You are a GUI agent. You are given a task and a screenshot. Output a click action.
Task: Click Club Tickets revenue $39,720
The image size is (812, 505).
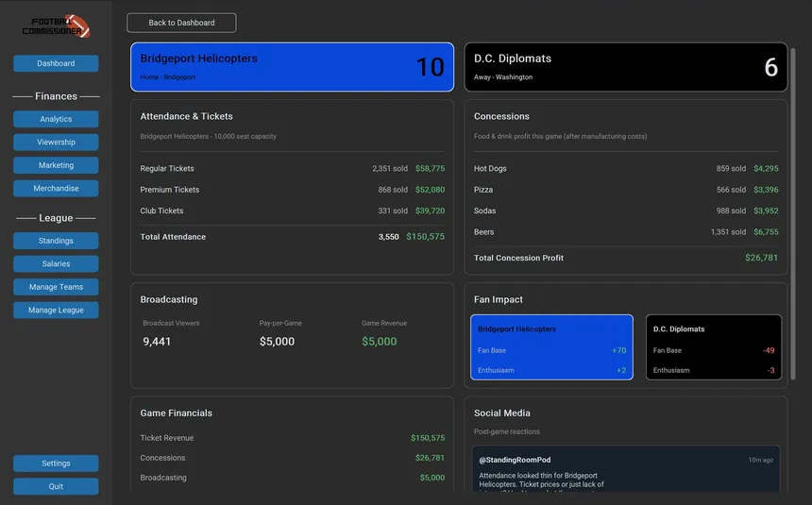(x=430, y=210)
